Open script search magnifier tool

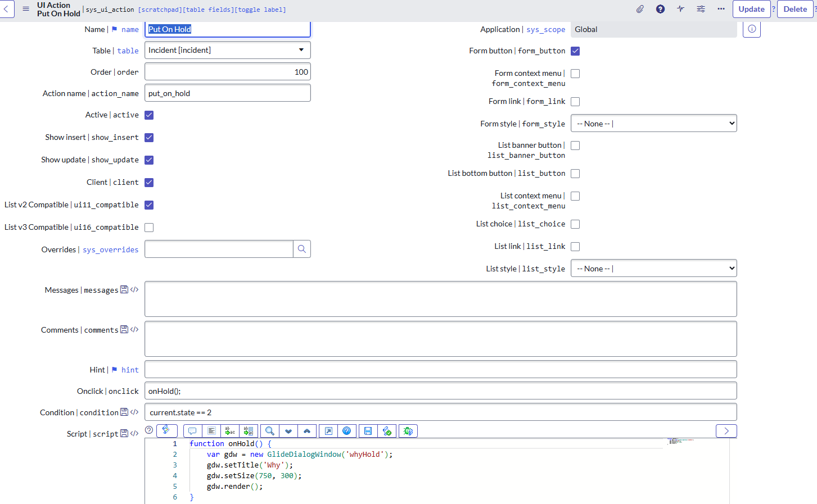[270, 431]
